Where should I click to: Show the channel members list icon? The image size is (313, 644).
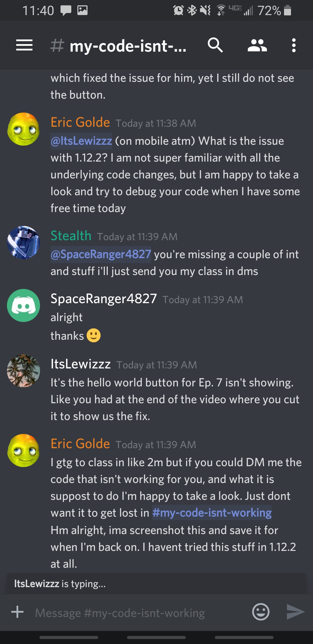coord(257,46)
